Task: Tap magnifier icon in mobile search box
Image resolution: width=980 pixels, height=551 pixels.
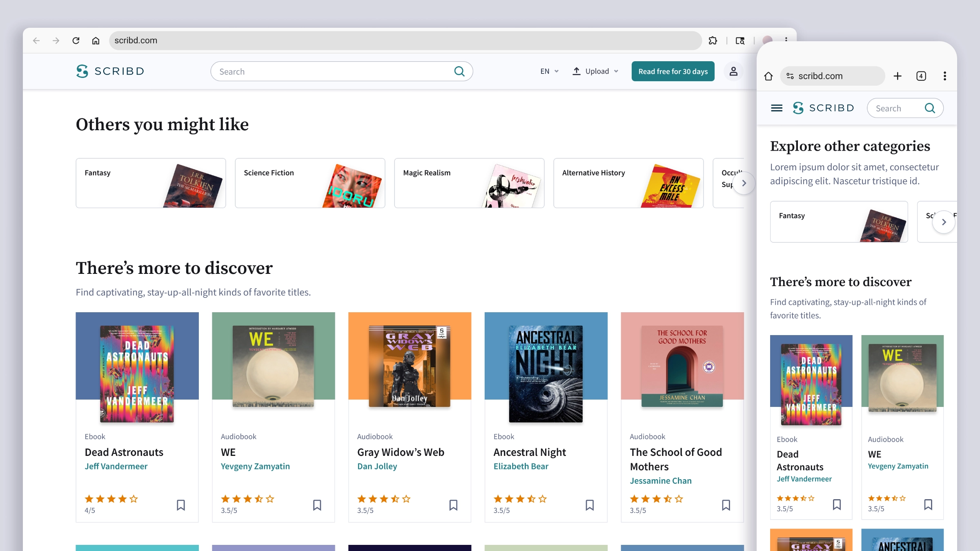Action: (930, 108)
